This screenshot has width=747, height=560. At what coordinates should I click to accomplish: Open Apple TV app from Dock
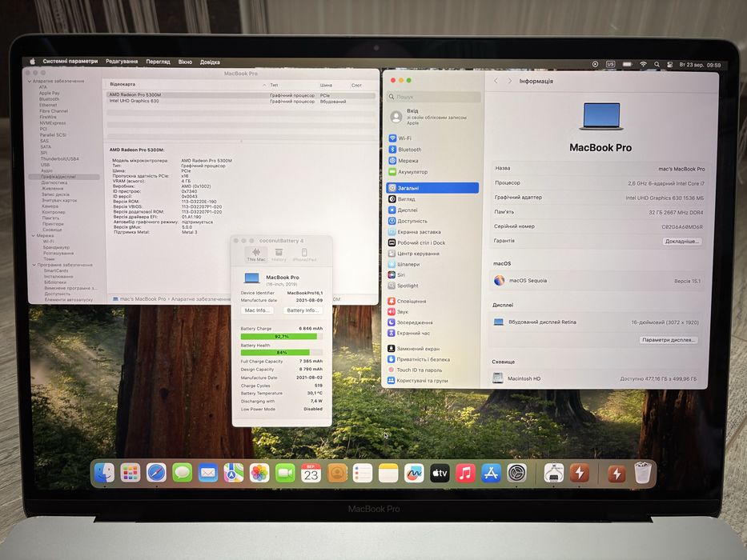(x=440, y=474)
